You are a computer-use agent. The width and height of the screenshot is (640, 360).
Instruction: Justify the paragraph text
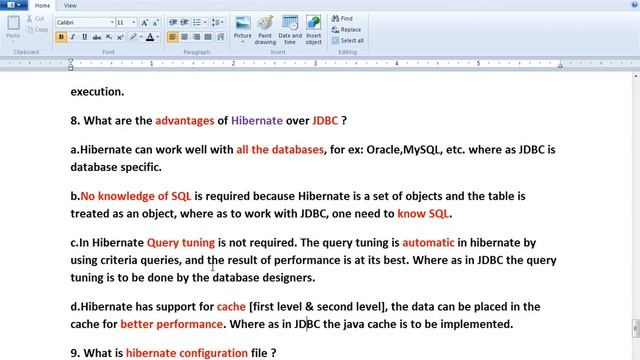(x=208, y=37)
